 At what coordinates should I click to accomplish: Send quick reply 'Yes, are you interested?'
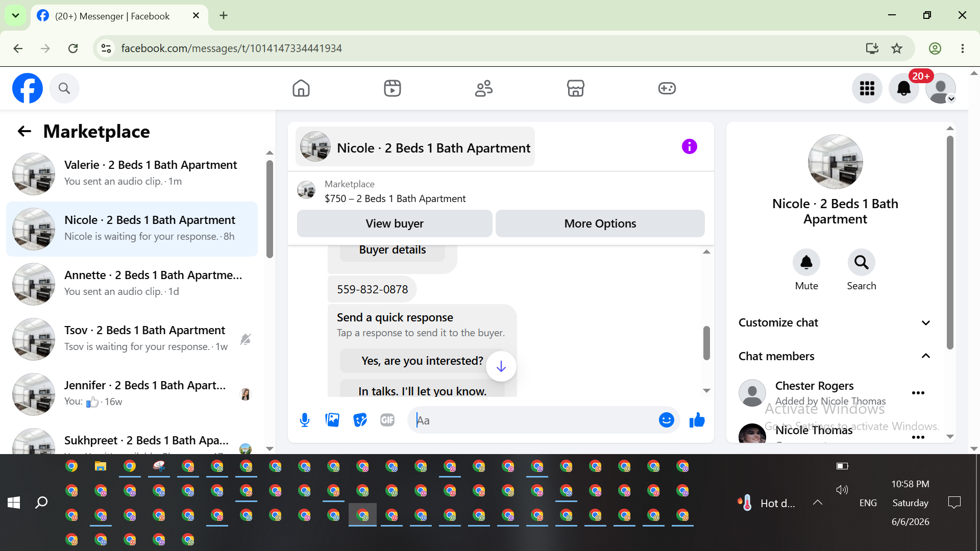tap(422, 361)
